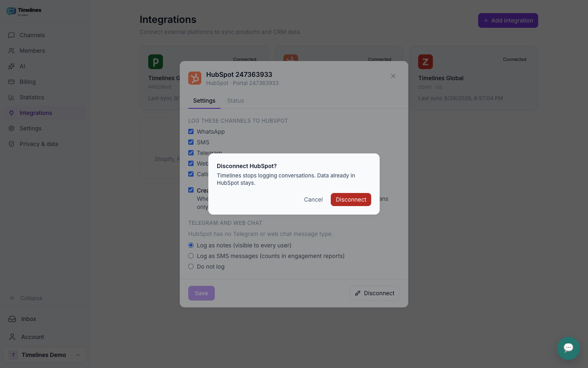Uncheck the Web chat channel checkbox
The width and height of the screenshot is (588, 368).
click(x=191, y=164)
